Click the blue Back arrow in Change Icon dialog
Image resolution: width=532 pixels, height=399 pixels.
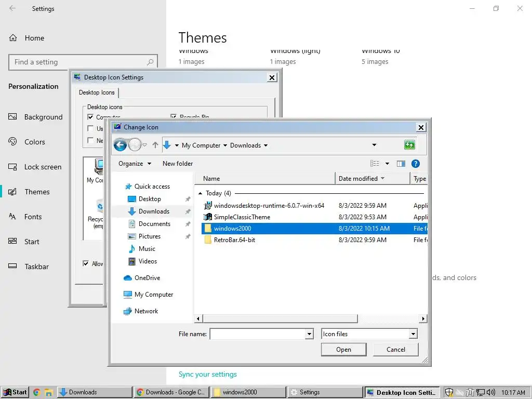click(120, 145)
